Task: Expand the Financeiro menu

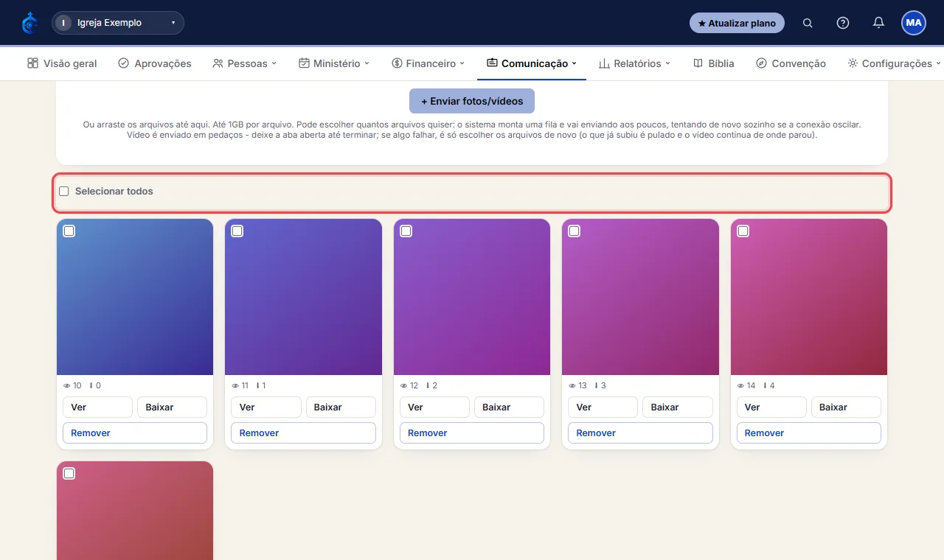Action: (428, 63)
